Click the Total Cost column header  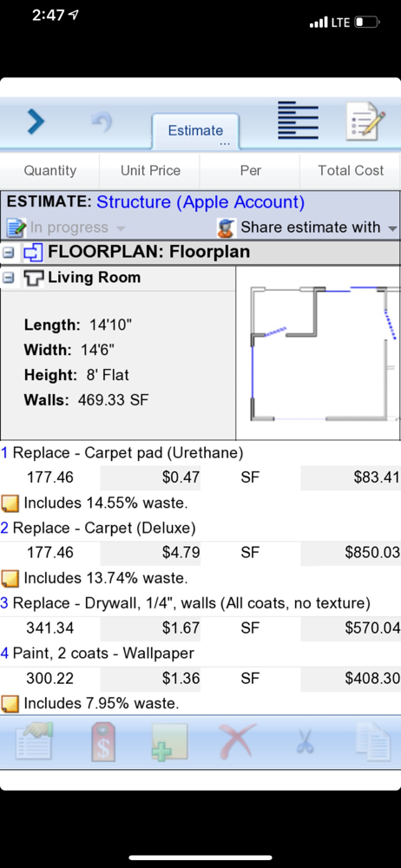coord(350,170)
